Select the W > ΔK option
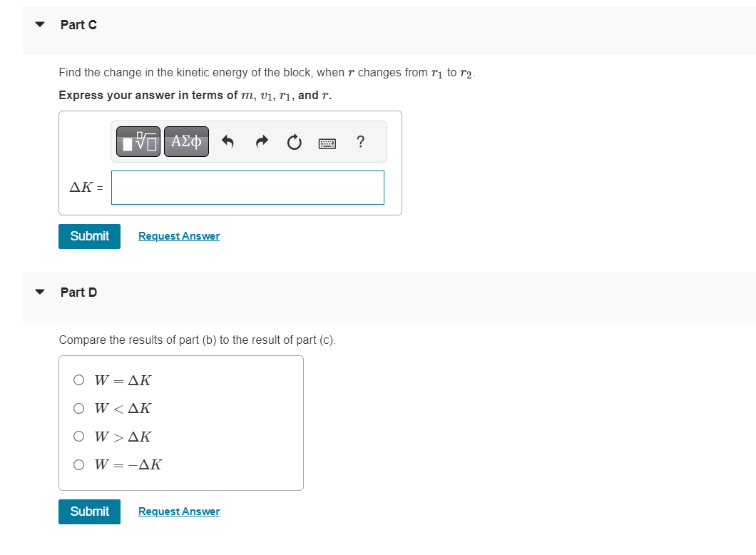This screenshot has width=756, height=555. tap(79, 436)
